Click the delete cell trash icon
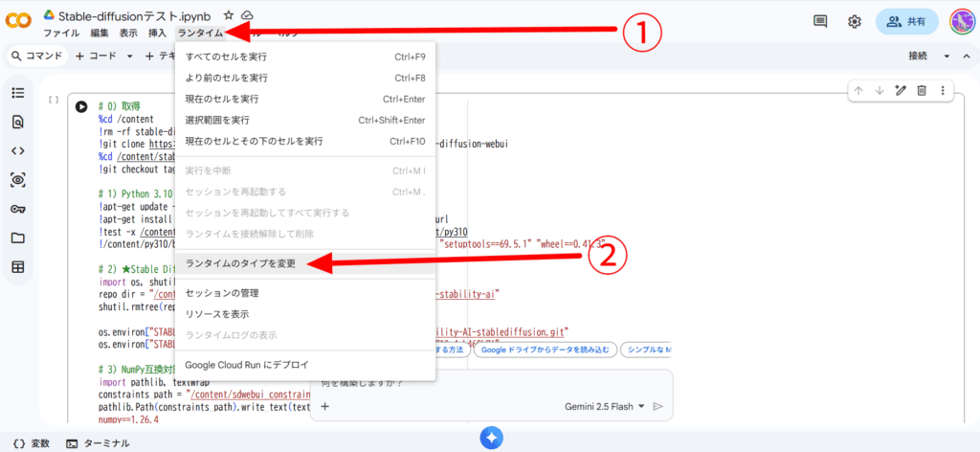Image resolution: width=980 pixels, height=452 pixels. point(922,90)
